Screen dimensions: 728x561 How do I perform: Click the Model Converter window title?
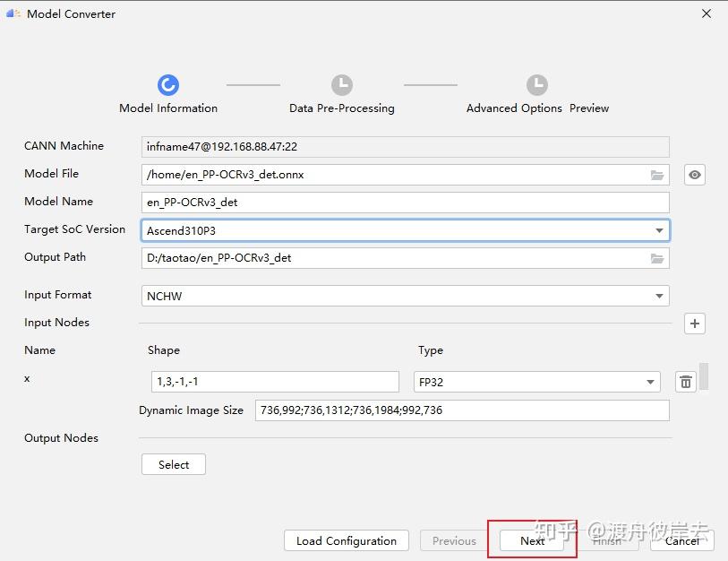[71, 14]
